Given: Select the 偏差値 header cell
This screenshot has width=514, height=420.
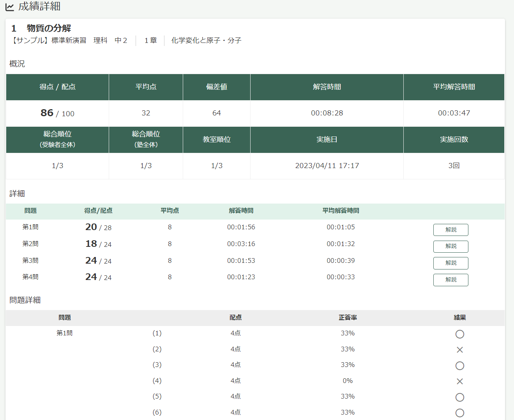Looking at the screenshot, I should (x=216, y=87).
